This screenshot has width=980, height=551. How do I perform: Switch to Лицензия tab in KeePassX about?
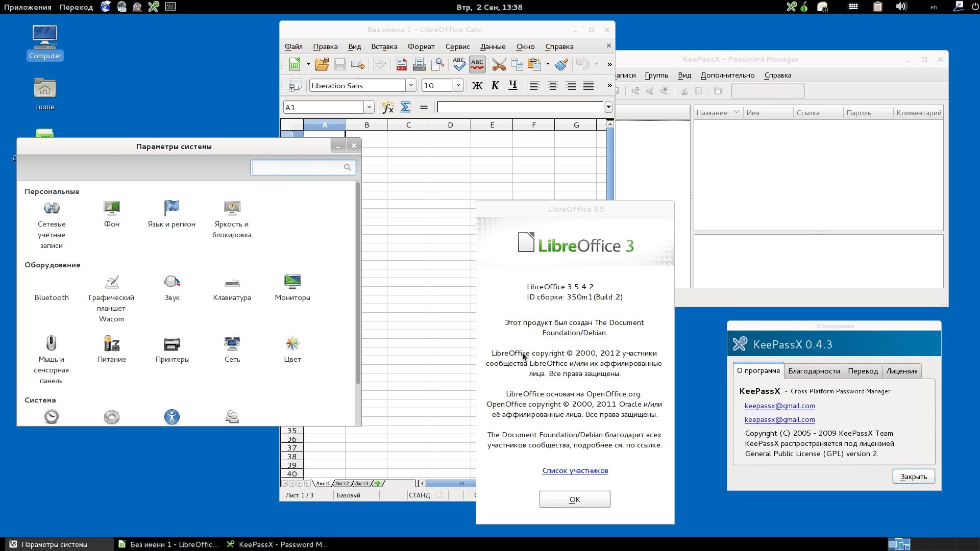[x=902, y=371]
